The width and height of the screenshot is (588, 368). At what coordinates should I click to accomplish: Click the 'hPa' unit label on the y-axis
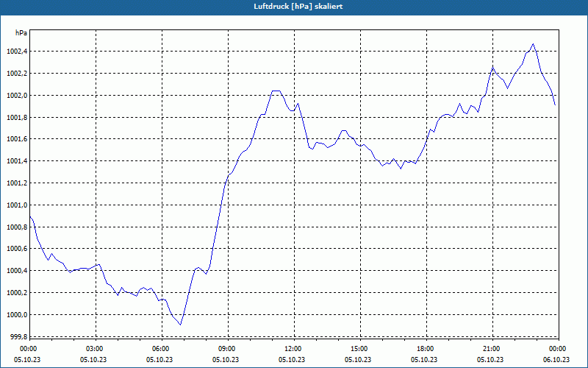(21, 33)
